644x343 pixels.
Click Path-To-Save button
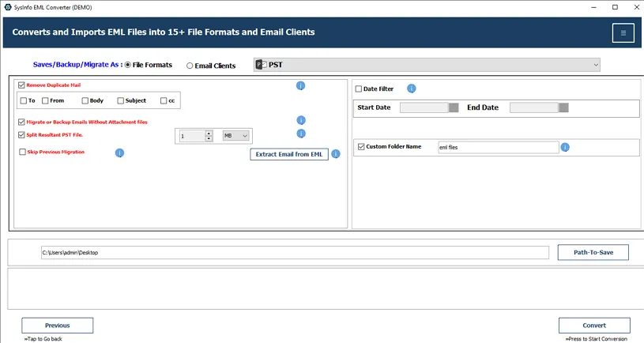593,252
